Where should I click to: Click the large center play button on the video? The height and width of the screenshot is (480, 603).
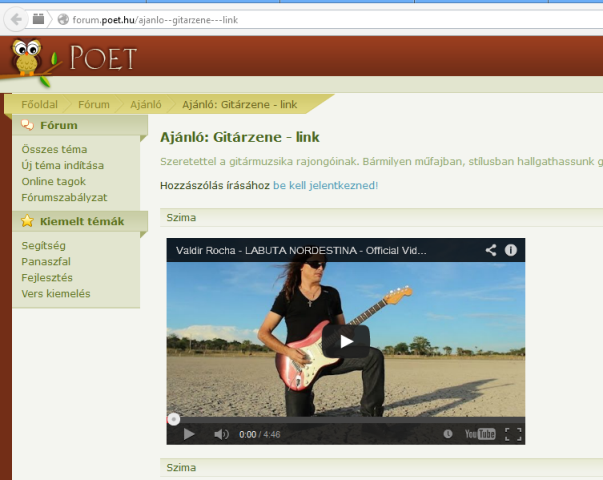pos(346,342)
